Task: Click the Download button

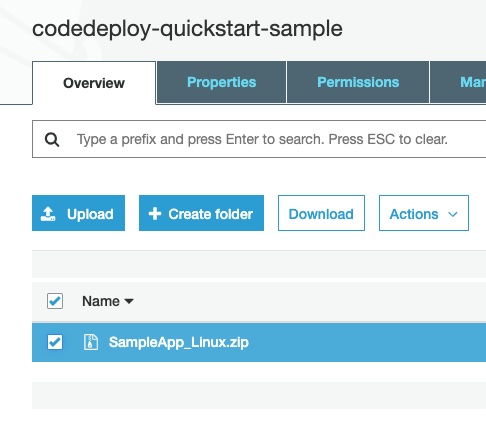Action: pyautogui.click(x=321, y=213)
